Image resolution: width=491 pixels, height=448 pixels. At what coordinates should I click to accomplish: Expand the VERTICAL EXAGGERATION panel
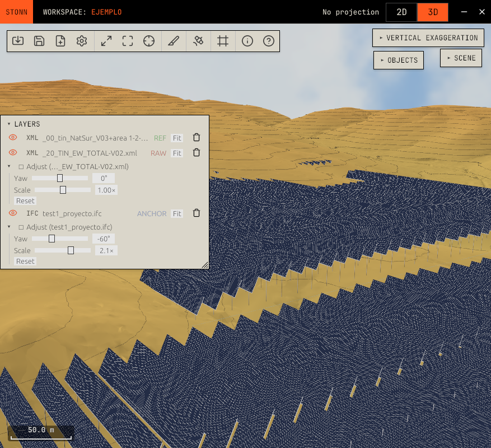[x=428, y=38]
